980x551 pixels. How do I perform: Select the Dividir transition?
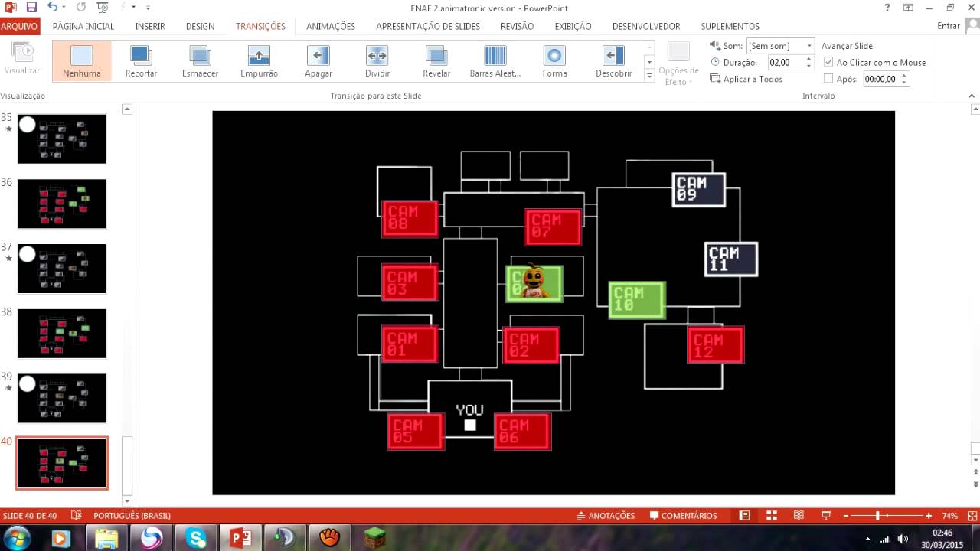(377, 61)
